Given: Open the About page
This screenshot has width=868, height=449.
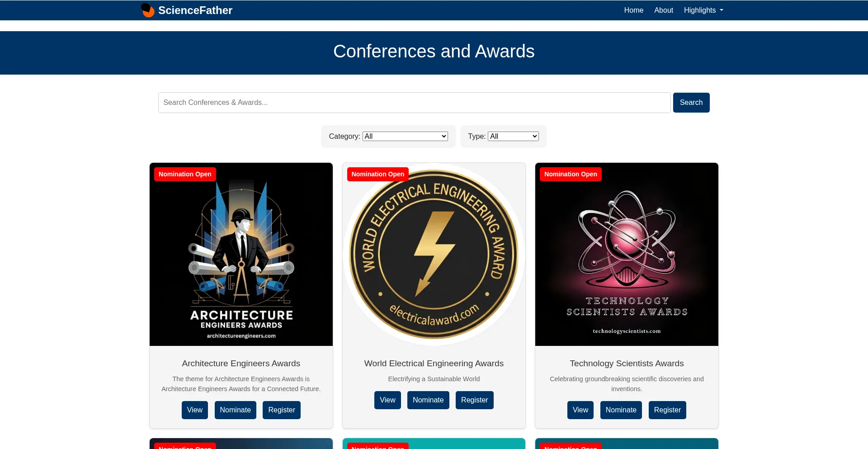Looking at the screenshot, I should click(x=663, y=10).
